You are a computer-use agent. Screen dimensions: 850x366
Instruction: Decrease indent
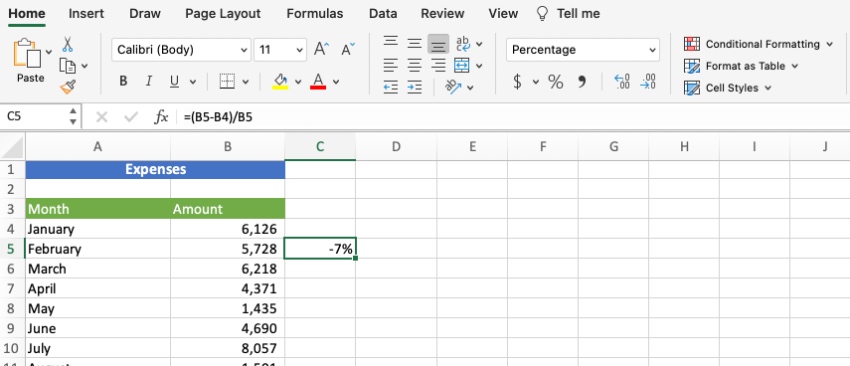391,87
